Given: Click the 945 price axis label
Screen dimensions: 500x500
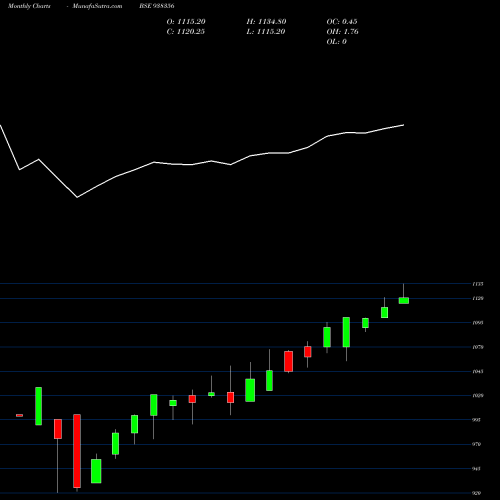Looking at the screenshot, I should 477,469.
